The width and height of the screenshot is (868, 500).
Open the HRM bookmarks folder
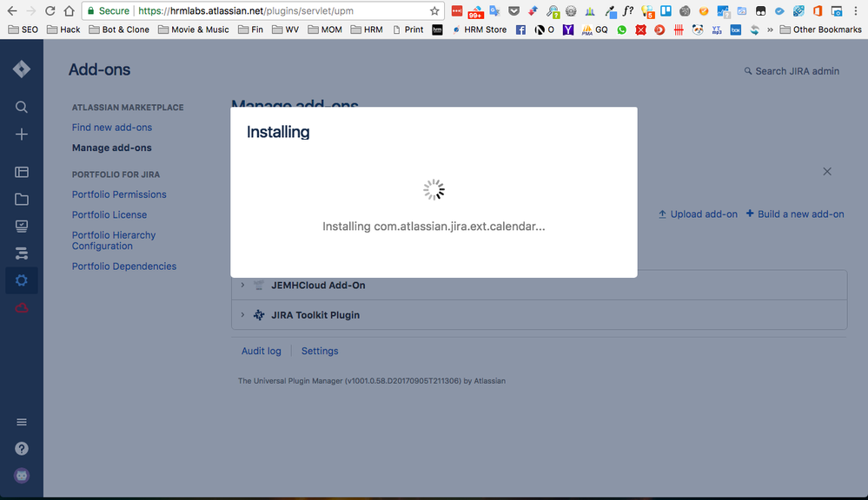coord(367,30)
